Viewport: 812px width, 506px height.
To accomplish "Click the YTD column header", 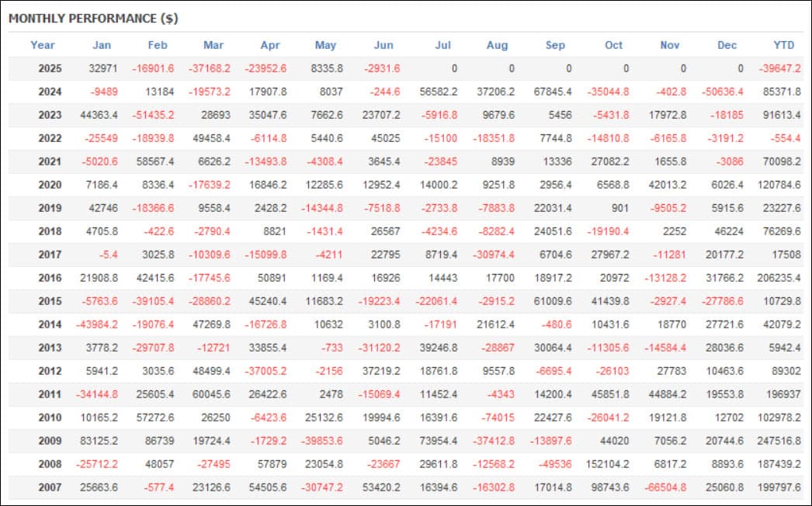I will pyautogui.click(x=783, y=45).
